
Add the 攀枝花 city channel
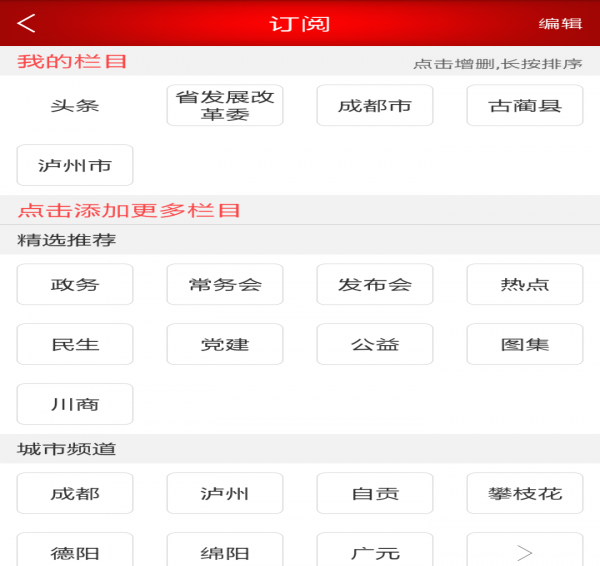pyautogui.click(x=525, y=493)
